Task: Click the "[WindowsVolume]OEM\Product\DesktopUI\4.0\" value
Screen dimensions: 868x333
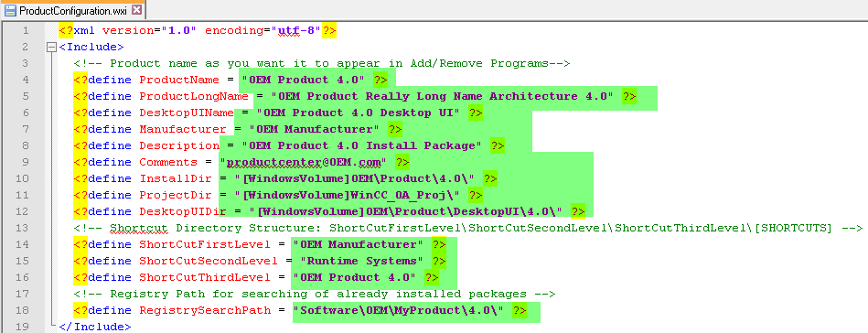Action: pos(406,211)
